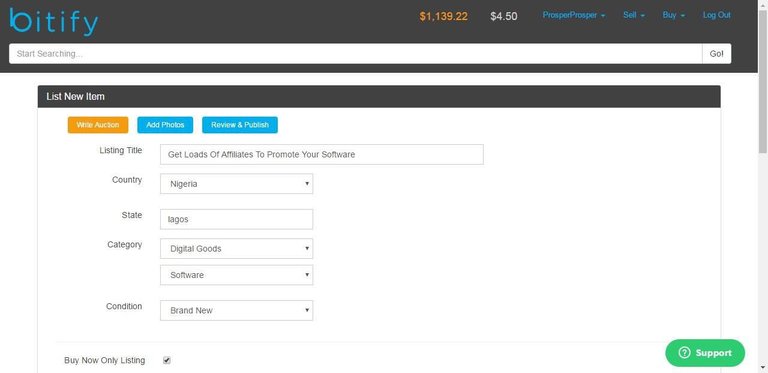The width and height of the screenshot is (768, 373).
Task: Expand the ProsperProsper account menu
Action: [574, 15]
